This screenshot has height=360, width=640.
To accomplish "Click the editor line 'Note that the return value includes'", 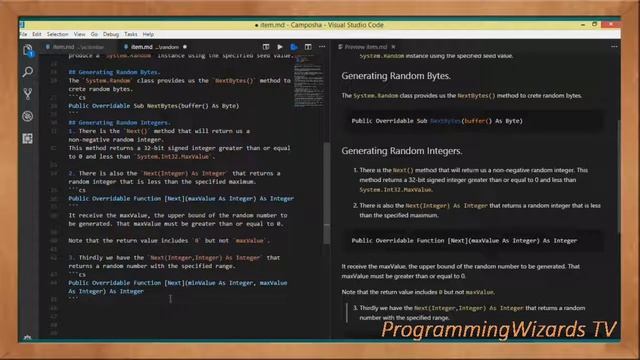I will click(x=169, y=241).
